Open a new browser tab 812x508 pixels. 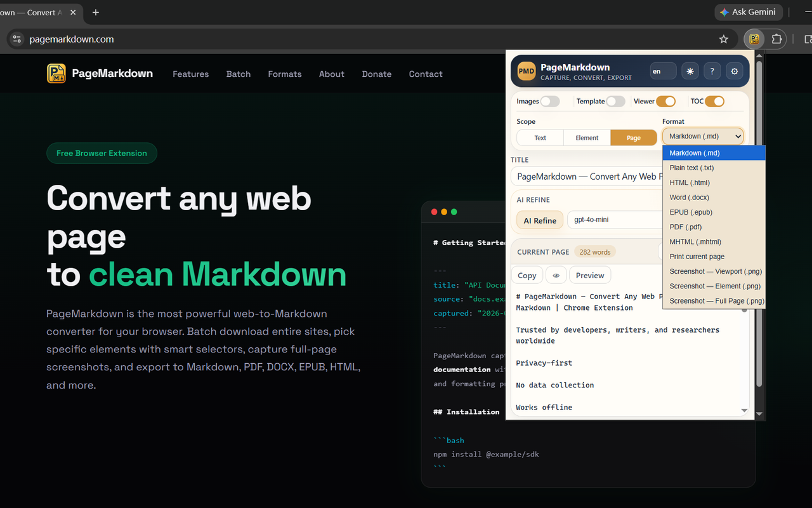pyautogui.click(x=96, y=12)
